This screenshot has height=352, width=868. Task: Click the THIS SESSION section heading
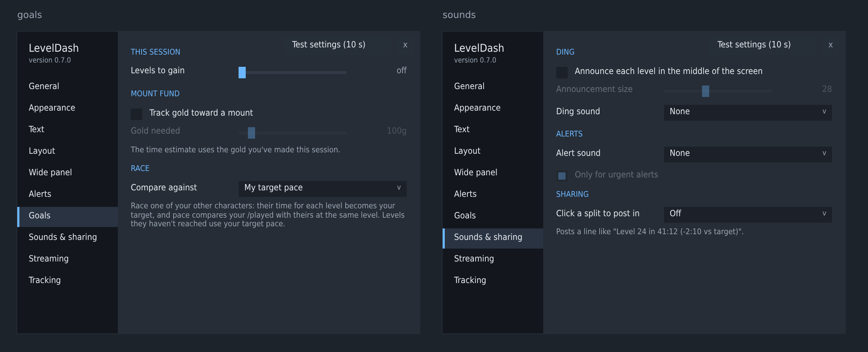(155, 52)
